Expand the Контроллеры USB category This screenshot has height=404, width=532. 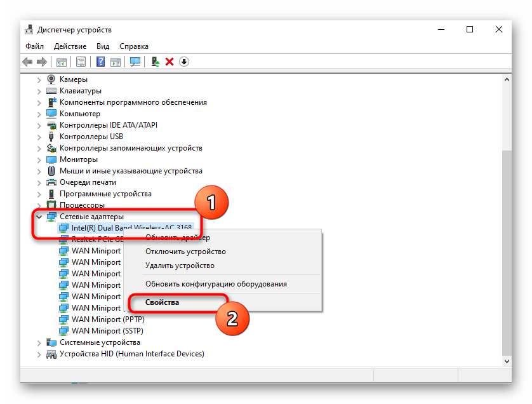click(x=39, y=137)
